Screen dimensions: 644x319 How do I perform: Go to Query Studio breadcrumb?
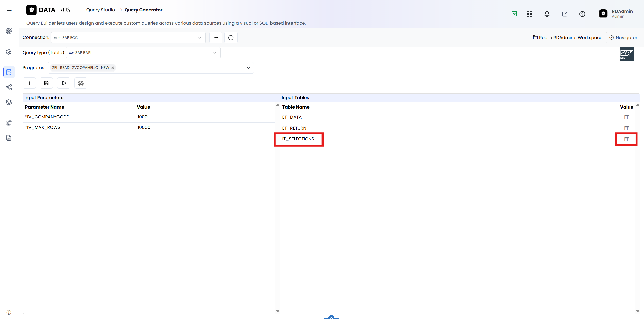tap(101, 10)
